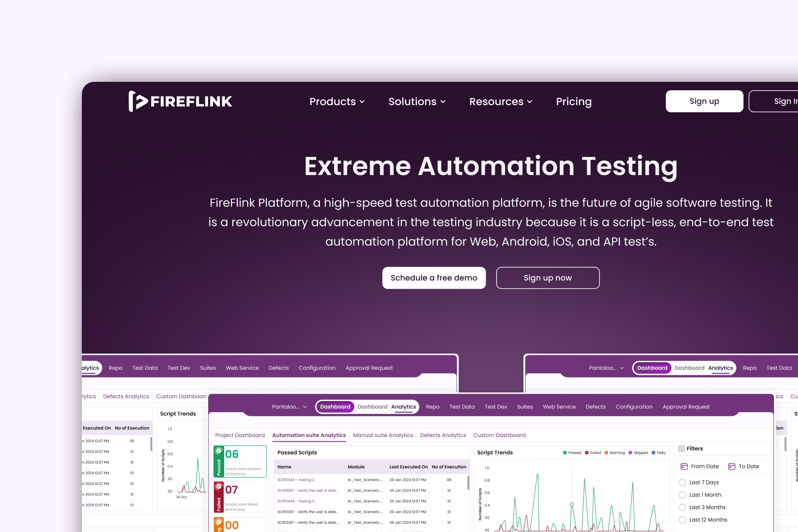Switch to Automation suite Analytics tab

[309, 435]
